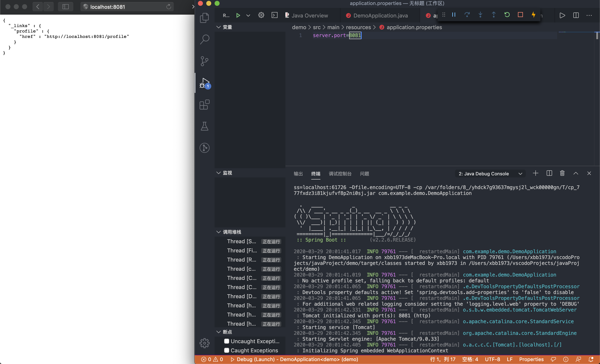Collapse the 调用堆栈 call stack section
Viewport: 600px width, 364px height.
click(232, 232)
